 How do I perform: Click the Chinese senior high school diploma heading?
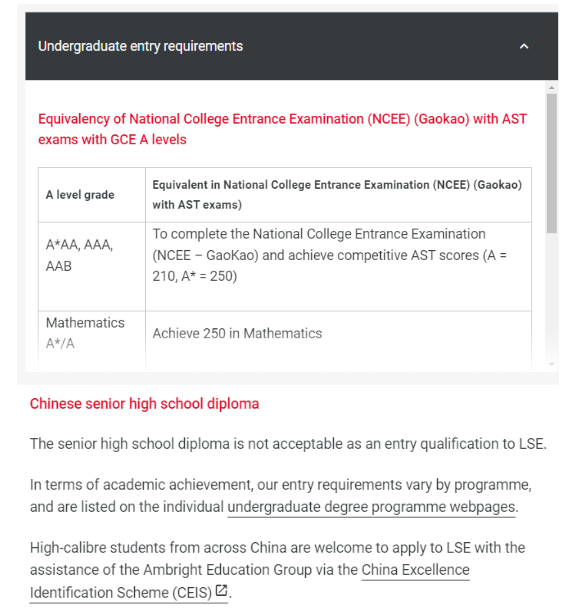(x=144, y=404)
